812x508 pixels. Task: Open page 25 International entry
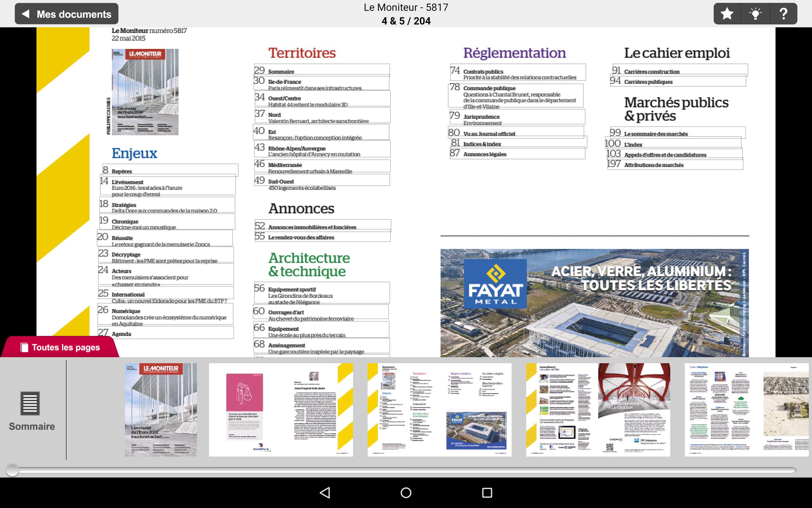(x=166, y=293)
